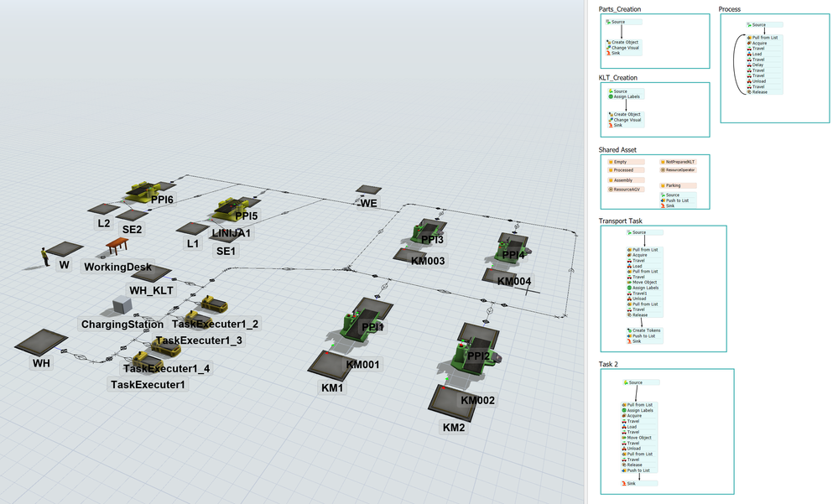This screenshot has height=504, width=838.
Task: Click the WH warehouse floor pad
Action: pyautogui.click(x=41, y=342)
